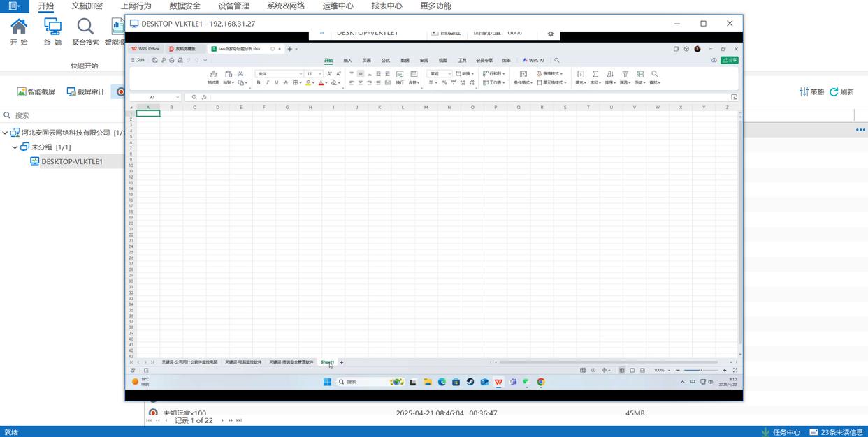Open the 插入 Insert tab in WPS
The width and height of the screenshot is (868, 437).
347,61
